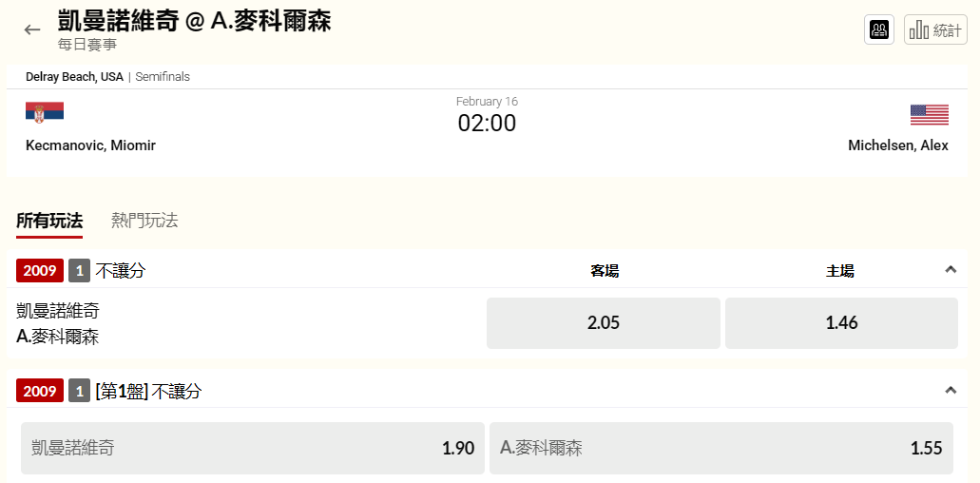Screen dimensions: 980x483
Task: Click the gray 1 badge beside [第1盤] 不讓分
Action: click(80, 391)
